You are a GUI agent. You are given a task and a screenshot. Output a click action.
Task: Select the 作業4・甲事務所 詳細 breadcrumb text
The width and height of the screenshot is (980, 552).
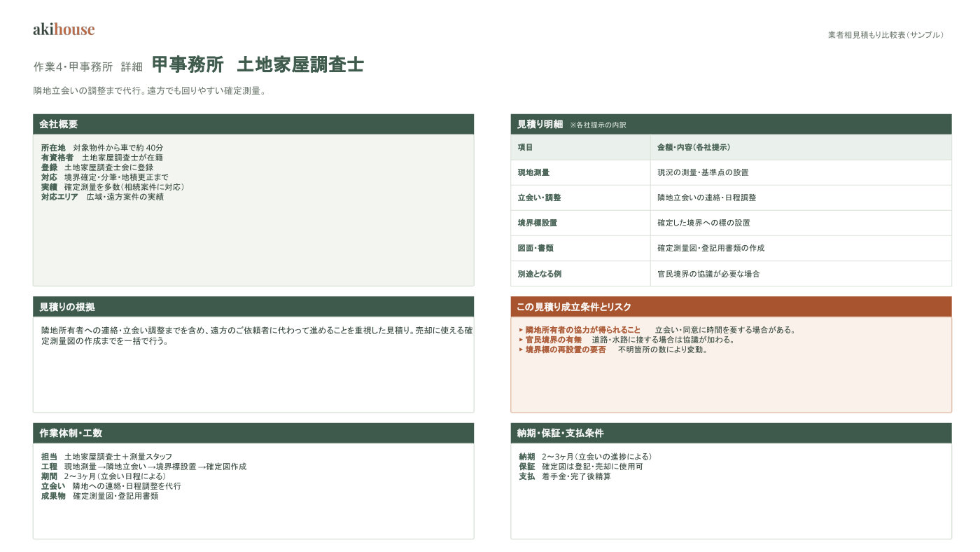click(x=88, y=67)
